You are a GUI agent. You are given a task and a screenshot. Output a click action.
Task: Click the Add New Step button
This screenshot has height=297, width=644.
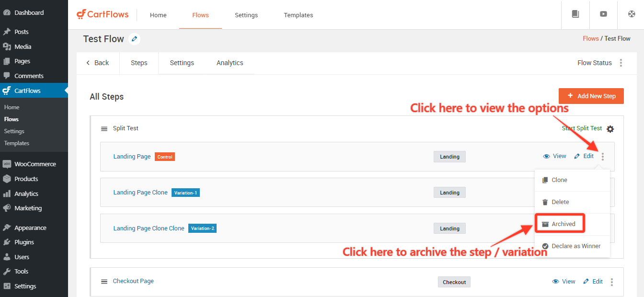591,96
